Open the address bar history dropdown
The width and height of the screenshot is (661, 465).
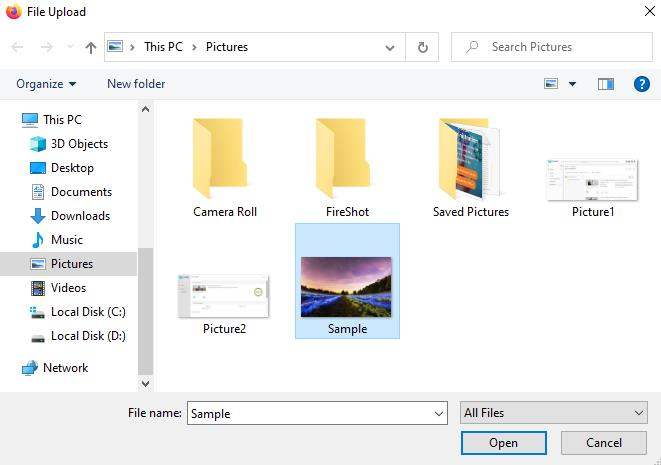[x=390, y=48]
